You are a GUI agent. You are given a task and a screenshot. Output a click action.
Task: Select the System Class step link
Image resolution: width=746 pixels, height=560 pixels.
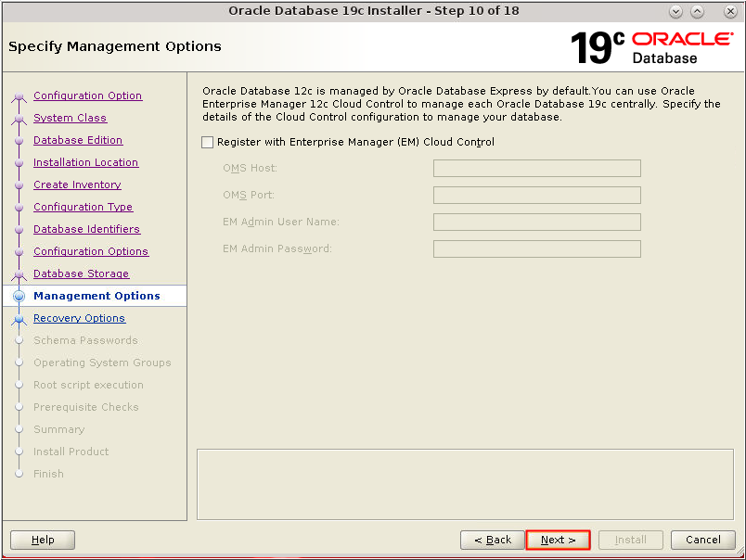click(70, 118)
